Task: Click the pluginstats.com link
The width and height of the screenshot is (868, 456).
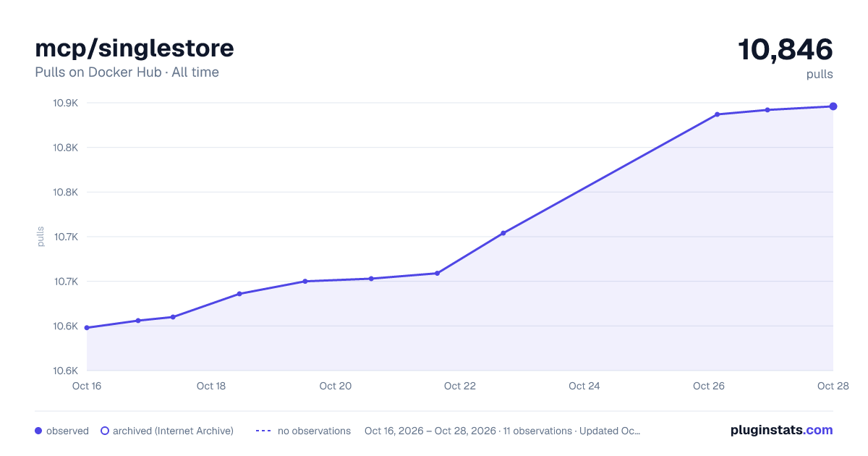Action: tap(781, 430)
